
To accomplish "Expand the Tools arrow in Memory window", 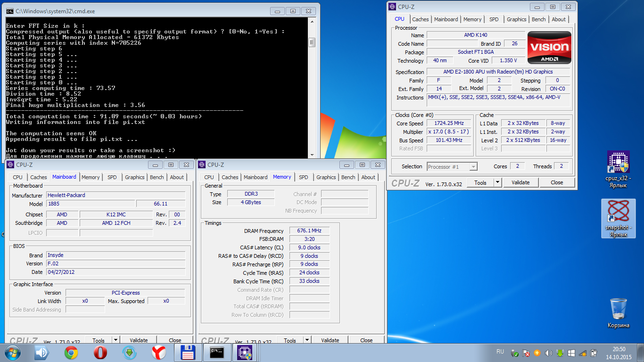I will click(x=307, y=340).
